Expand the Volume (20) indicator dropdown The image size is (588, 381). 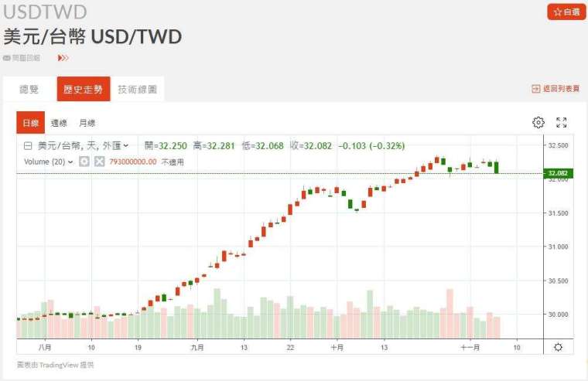71,162
